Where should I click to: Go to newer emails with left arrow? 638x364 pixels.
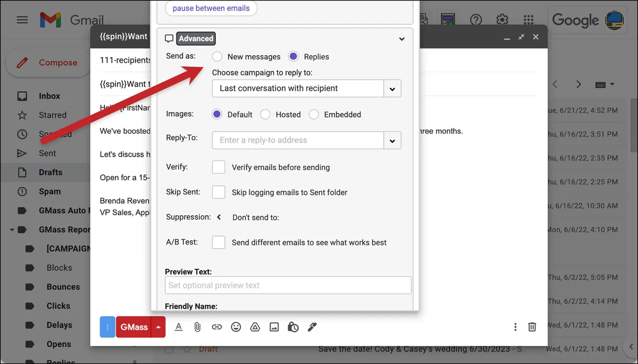click(x=555, y=84)
